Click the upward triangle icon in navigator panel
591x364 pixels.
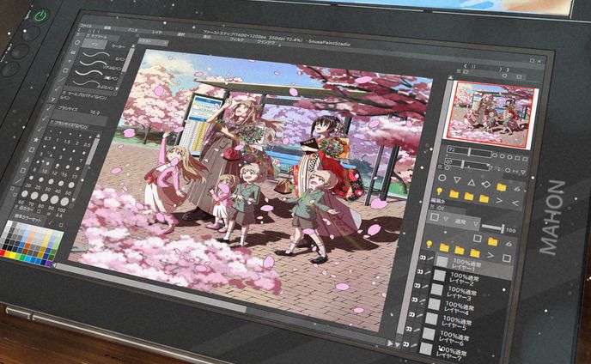point(471,182)
